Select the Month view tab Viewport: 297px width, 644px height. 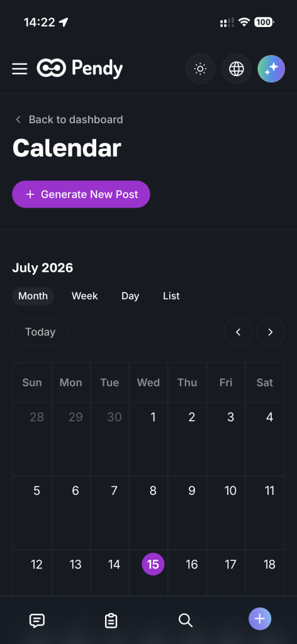click(x=33, y=296)
